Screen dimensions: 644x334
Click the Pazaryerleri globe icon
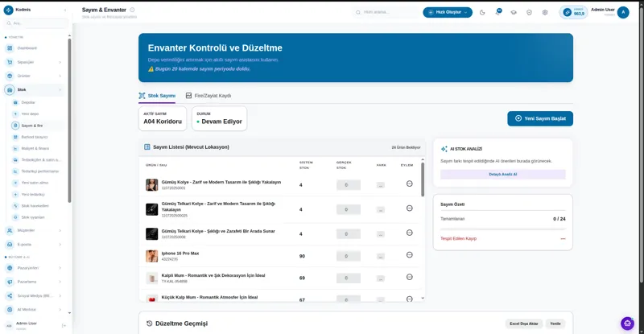(10, 268)
